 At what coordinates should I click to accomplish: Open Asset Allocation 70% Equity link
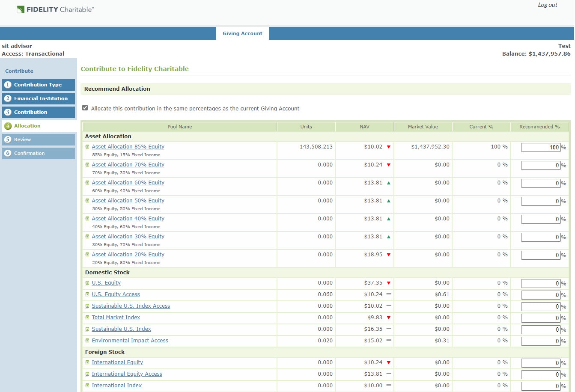coord(128,165)
